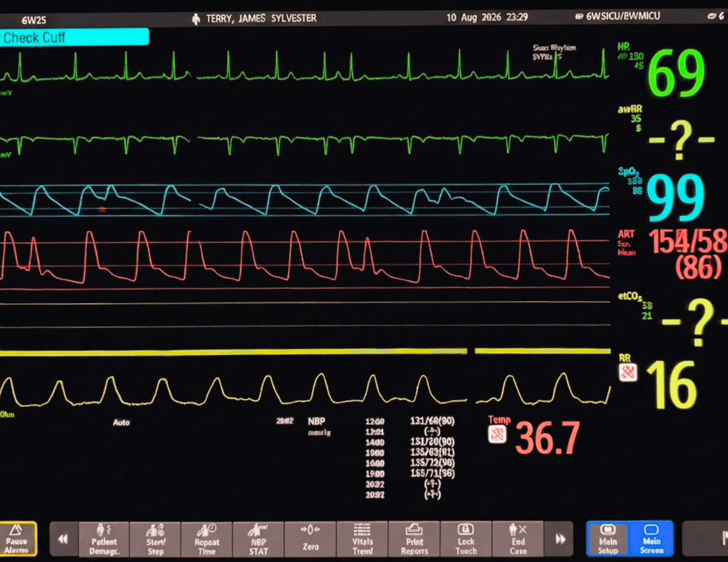The height and width of the screenshot is (562, 728).
Task: Open the NBP Repeat Time setting
Action: point(207,539)
